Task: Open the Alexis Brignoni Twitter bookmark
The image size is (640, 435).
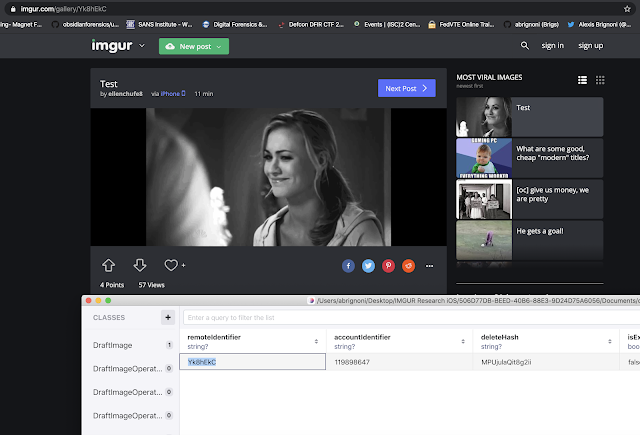Action: coord(599,24)
